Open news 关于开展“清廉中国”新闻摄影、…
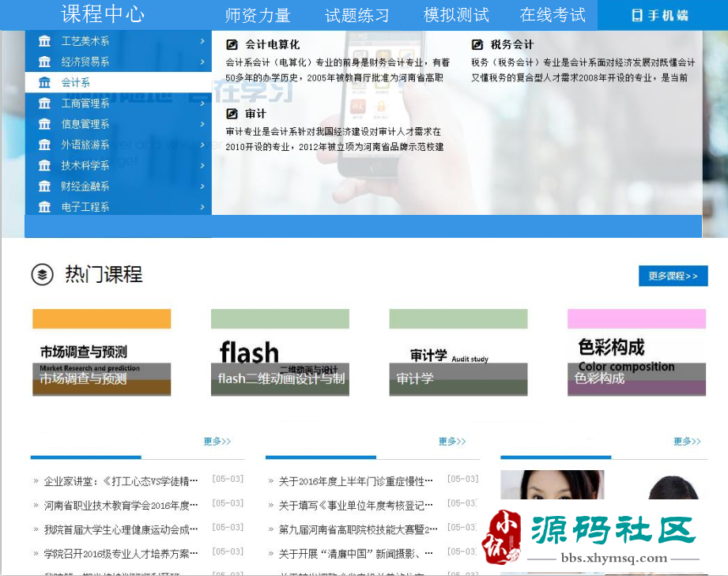Screen dimensions: 728x576 click(356, 554)
